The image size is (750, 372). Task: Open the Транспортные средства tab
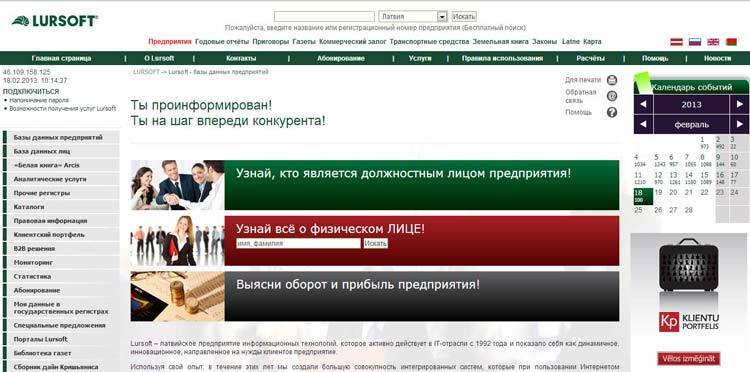coord(429,42)
